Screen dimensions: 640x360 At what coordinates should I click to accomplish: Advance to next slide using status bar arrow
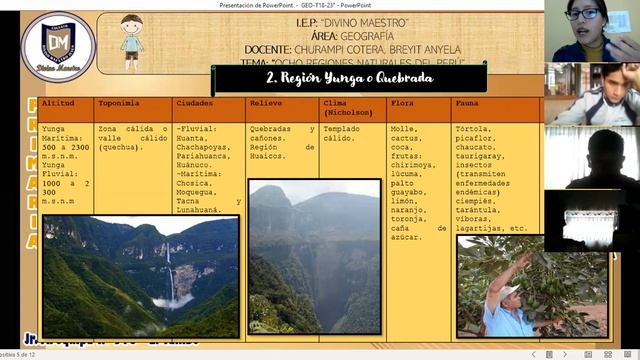565,354
